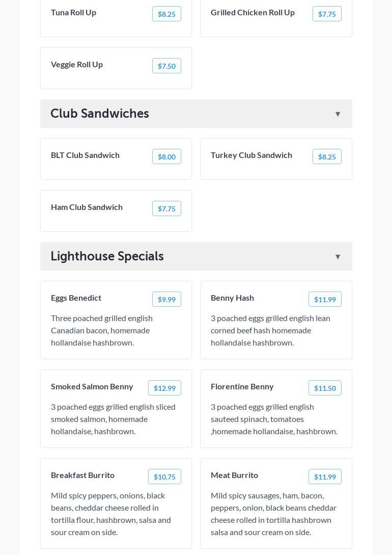Collapse the Club Sandwiches section arrow
Screen dimensions: 392x555
point(338,114)
